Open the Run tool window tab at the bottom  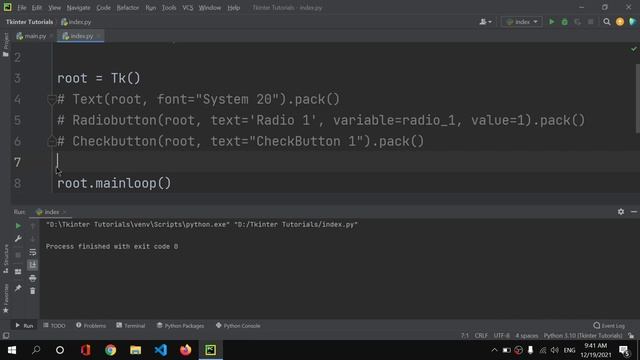[24, 326]
